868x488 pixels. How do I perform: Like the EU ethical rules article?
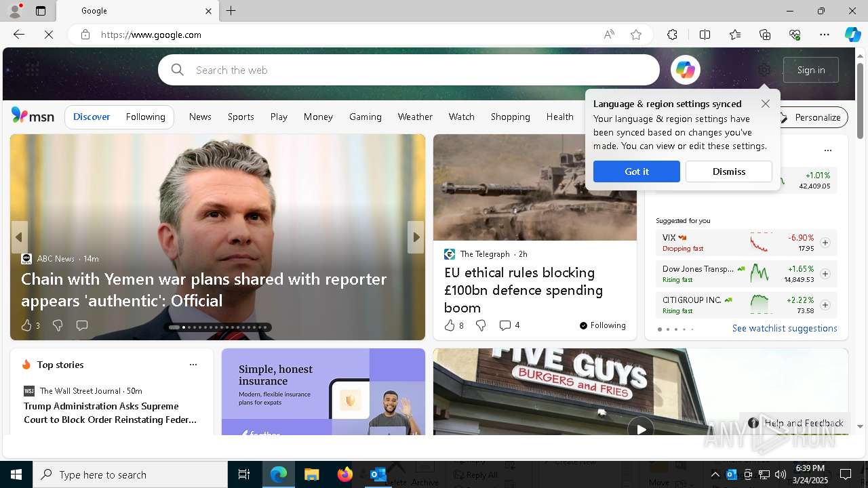(x=449, y=325)
